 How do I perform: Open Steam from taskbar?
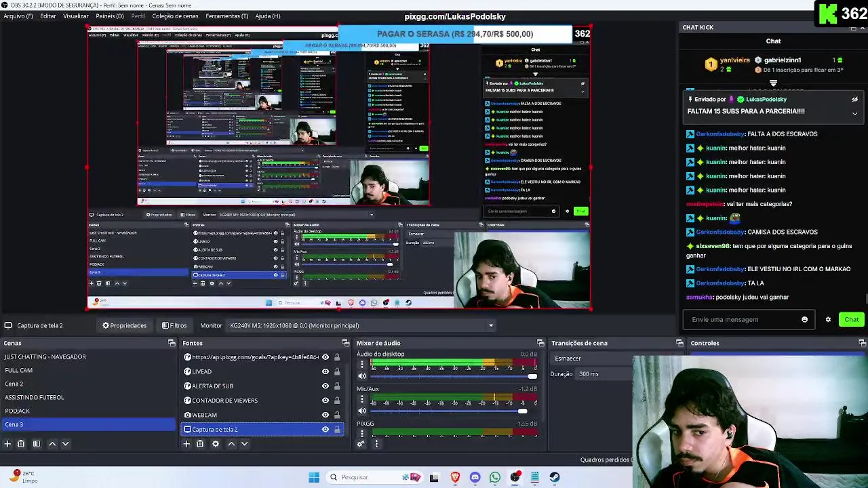pos(555,477)
